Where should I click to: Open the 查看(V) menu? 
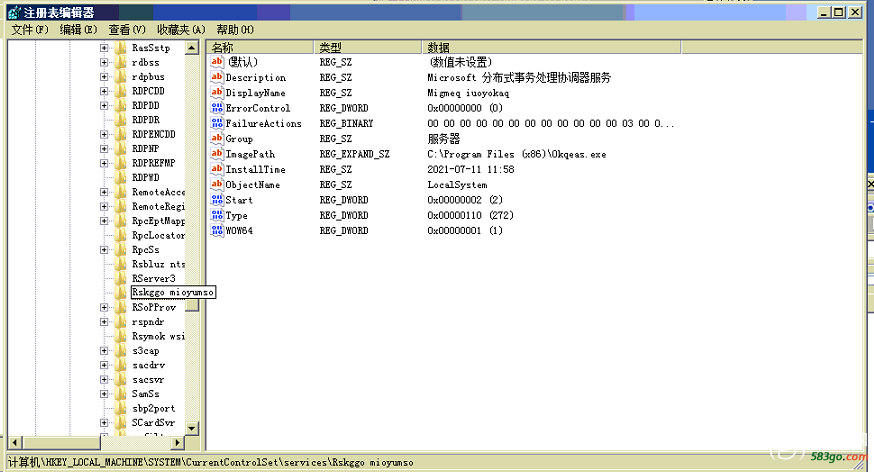(x=127, y=30)
